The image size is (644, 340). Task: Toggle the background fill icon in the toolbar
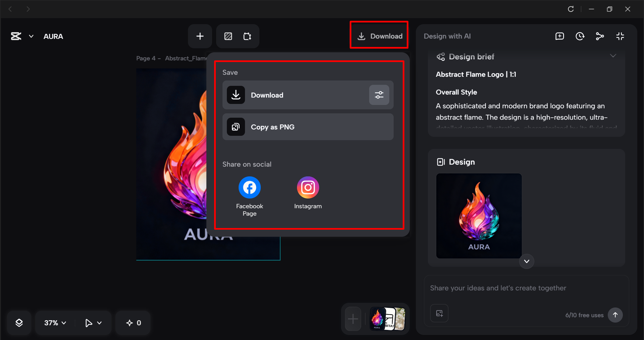tap(228, 36)
